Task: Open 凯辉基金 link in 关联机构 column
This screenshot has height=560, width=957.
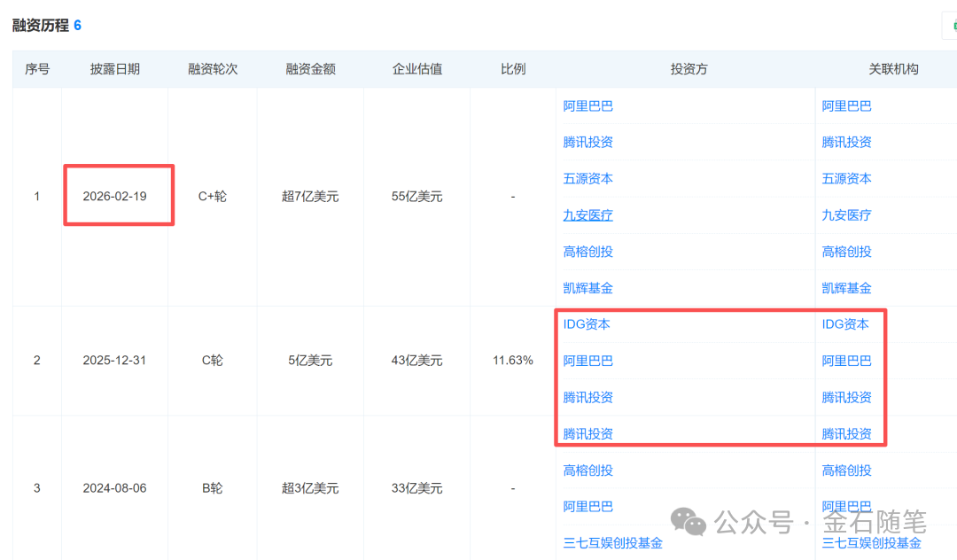Action: pyautogui.click(x=846, y=288)
